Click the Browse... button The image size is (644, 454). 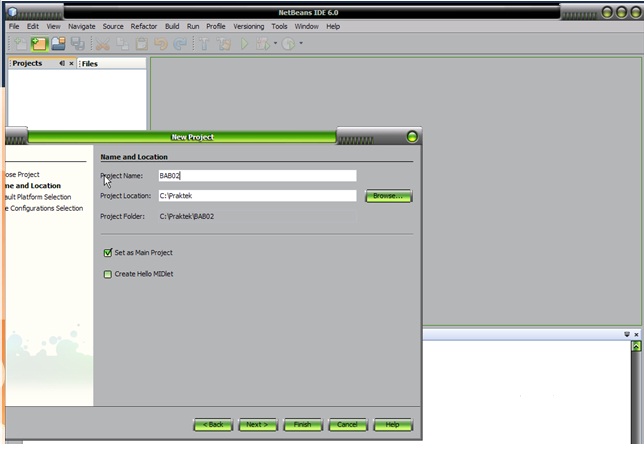pos(388,196)
